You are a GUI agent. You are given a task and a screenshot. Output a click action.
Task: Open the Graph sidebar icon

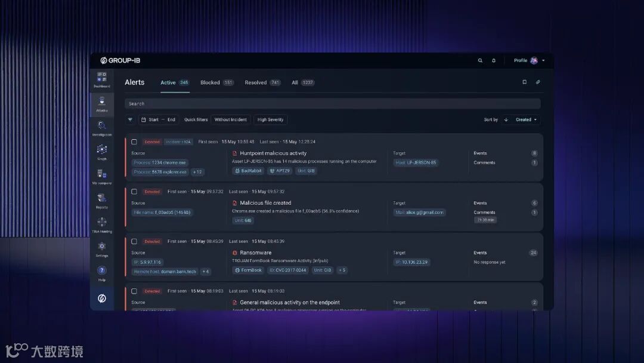102,152
